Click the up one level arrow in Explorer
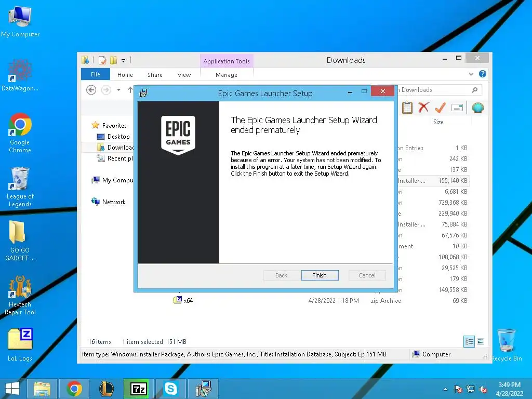 [x=130, y=90]
